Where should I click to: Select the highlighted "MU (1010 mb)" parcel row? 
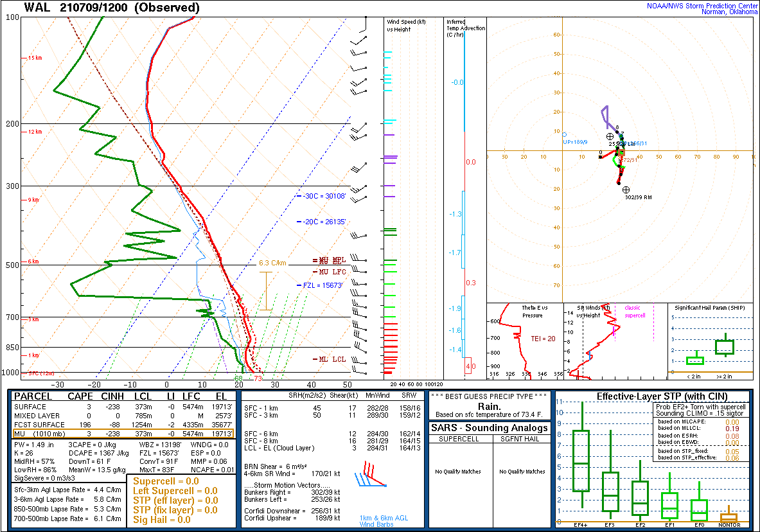[123, 434]
